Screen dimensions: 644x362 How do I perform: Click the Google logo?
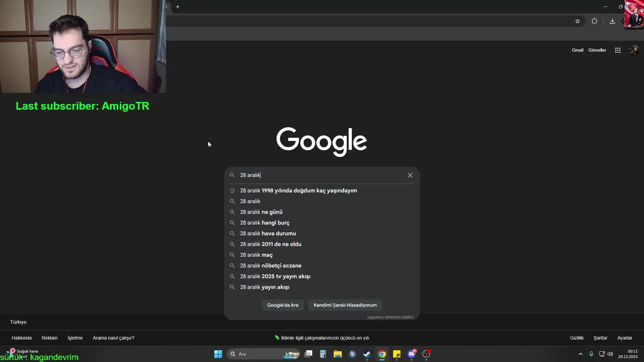pyautogui.click(x=321, y=141)
